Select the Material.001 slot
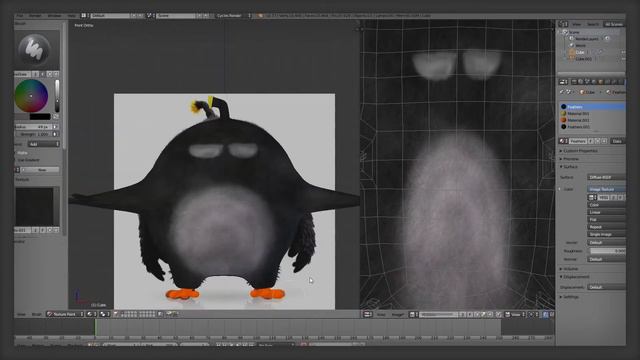 593,113
